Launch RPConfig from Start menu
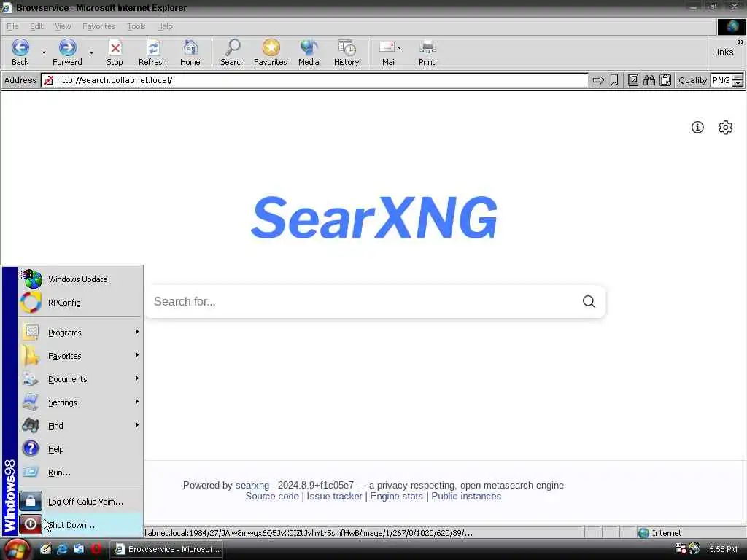This screenshot has width=747, height=560. pos(80,303)
